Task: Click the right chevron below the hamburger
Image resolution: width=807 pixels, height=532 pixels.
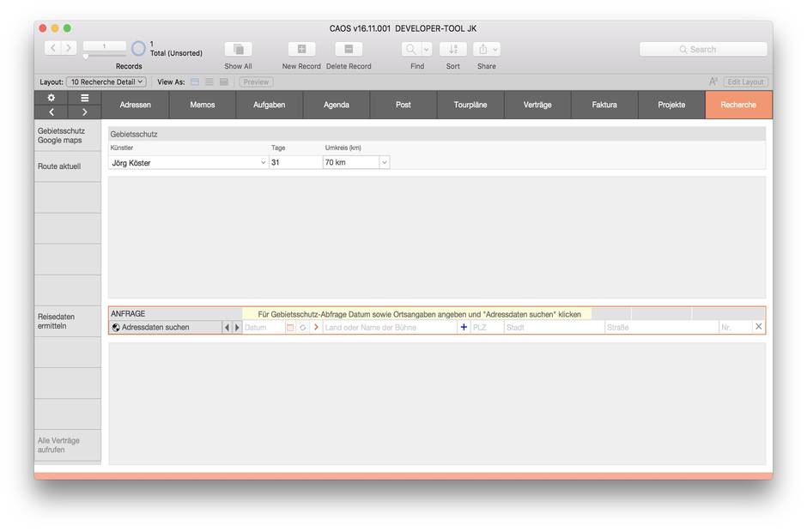Action: [x=84, y=112]
